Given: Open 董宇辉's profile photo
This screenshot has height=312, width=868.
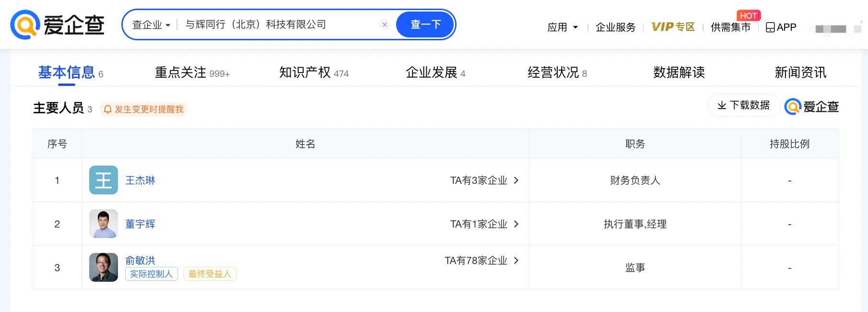Looking at the screenshot, I should point(104,224).
